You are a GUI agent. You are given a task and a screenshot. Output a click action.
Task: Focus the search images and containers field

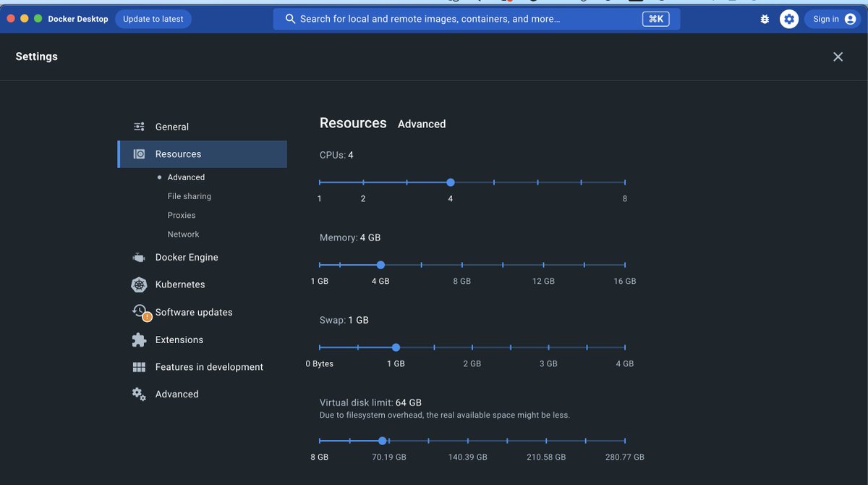(x=463, y=19)
